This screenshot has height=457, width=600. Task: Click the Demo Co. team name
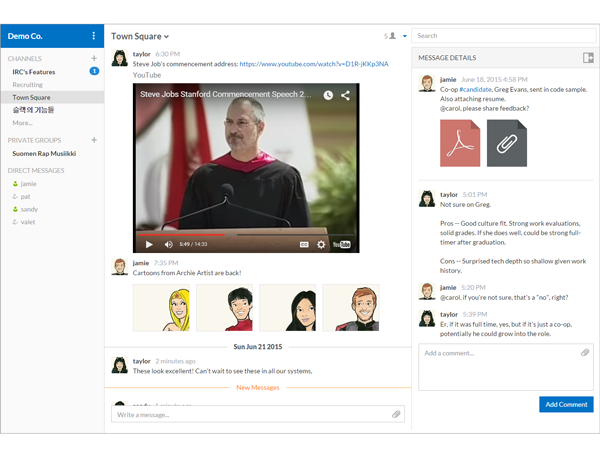point(25,36)
